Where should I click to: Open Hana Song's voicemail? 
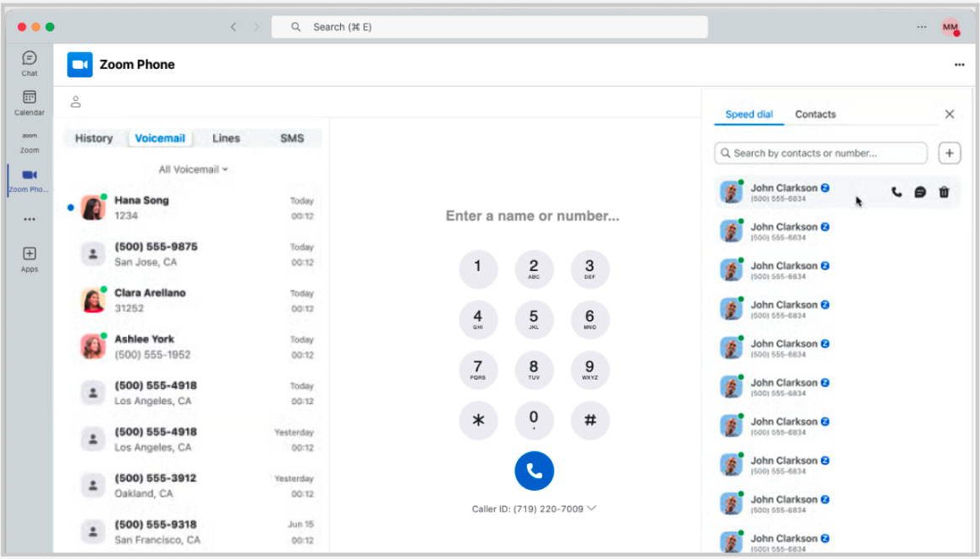click(x=194, y=208)
